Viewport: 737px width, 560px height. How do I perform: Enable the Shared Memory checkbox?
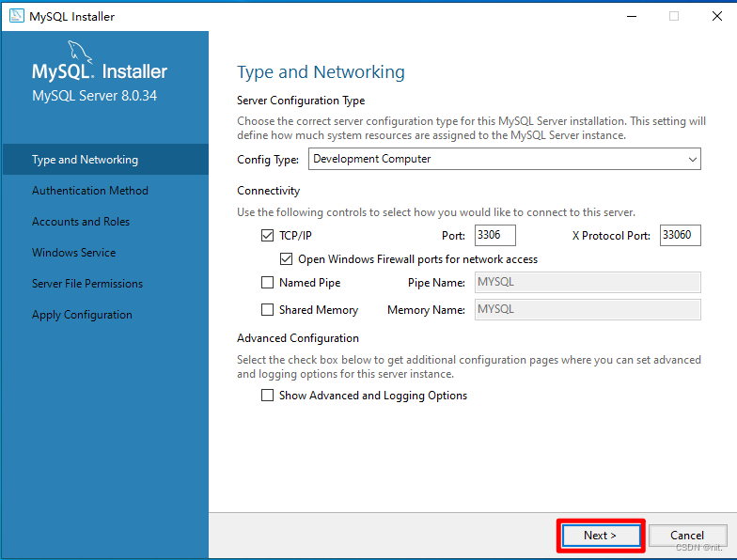point(267,310)
